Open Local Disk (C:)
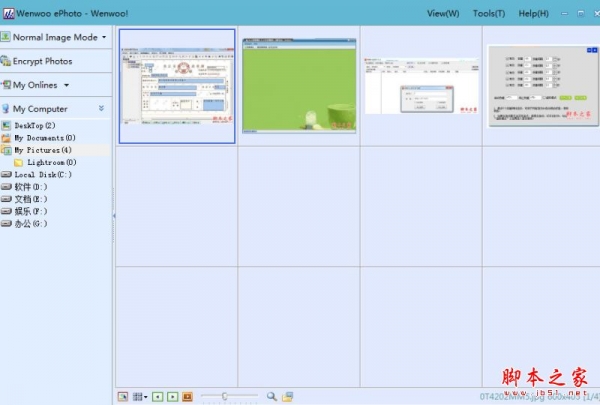This screenshot has width=600, height=405. click(x=43, y=175)
